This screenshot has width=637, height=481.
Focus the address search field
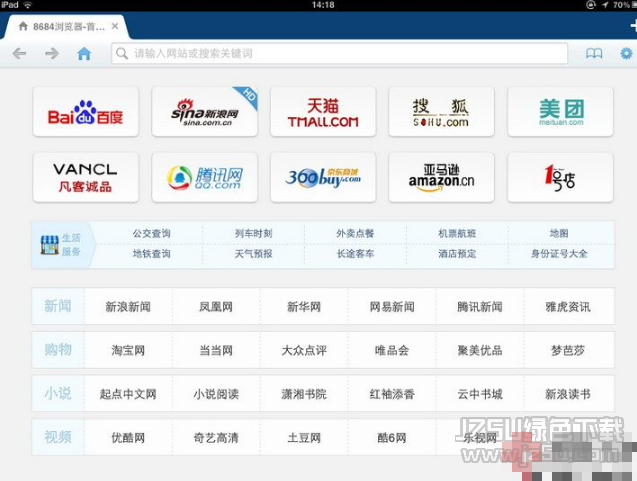click(x=340, y=53)
